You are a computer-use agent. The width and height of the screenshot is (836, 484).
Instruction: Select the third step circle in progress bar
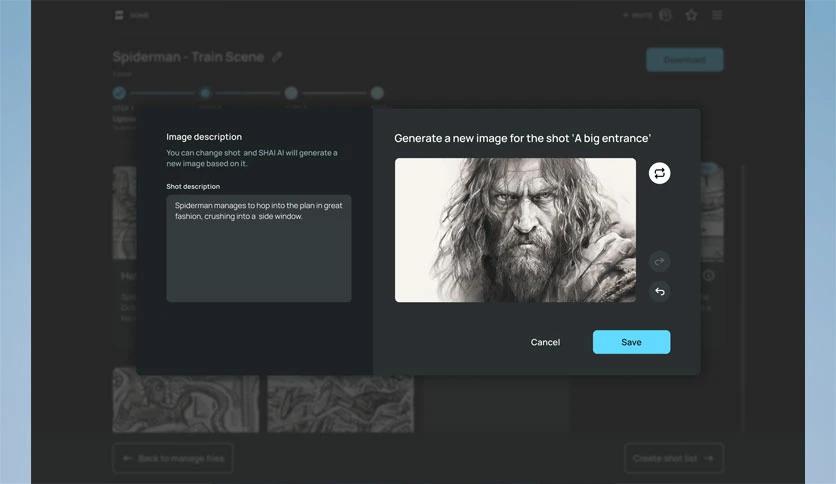click(291, 93)
